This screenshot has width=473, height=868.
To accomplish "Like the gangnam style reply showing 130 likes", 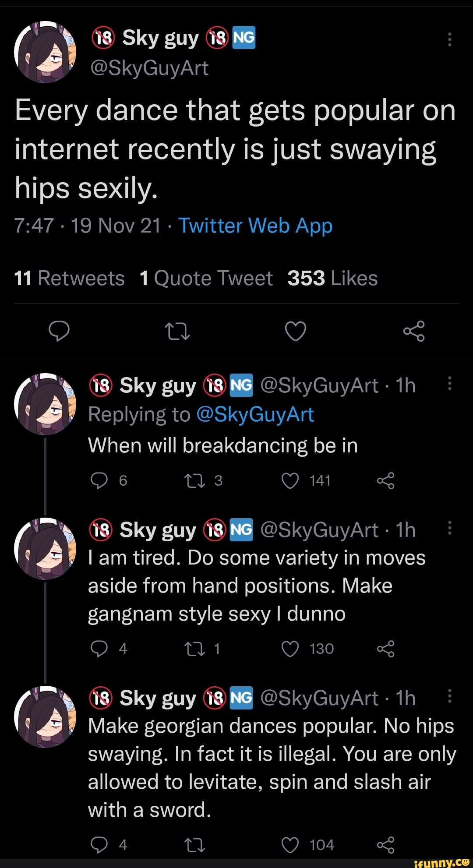I will 290,649.
